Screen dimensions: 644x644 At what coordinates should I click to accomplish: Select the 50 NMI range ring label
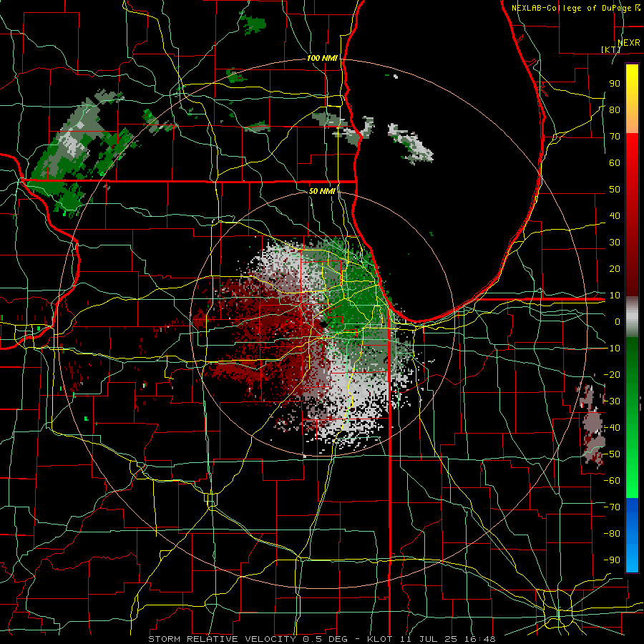(x=322, y=191)
